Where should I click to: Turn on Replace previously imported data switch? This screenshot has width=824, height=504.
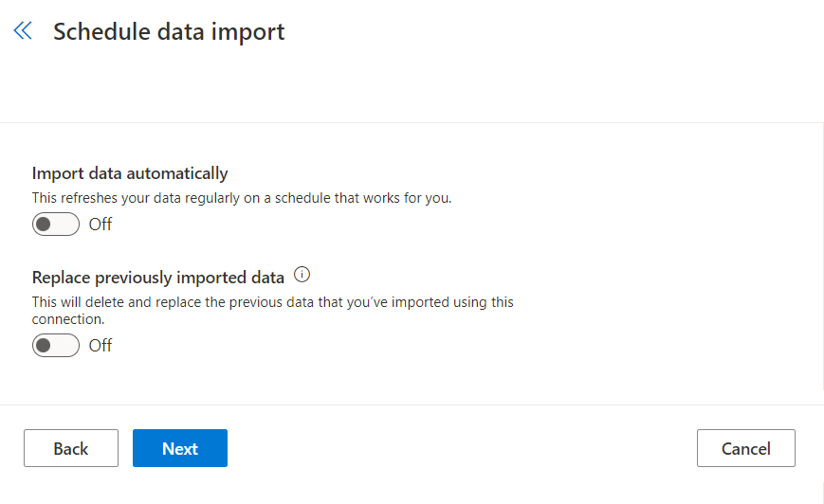pyautogui.click(x=56, y=346)
